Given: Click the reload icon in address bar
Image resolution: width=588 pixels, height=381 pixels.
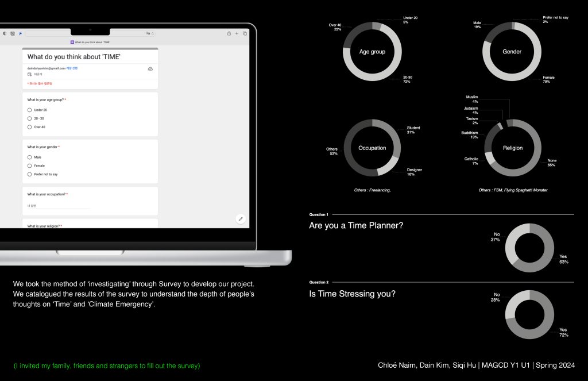Looking at the screenshot, I should 153,33.
